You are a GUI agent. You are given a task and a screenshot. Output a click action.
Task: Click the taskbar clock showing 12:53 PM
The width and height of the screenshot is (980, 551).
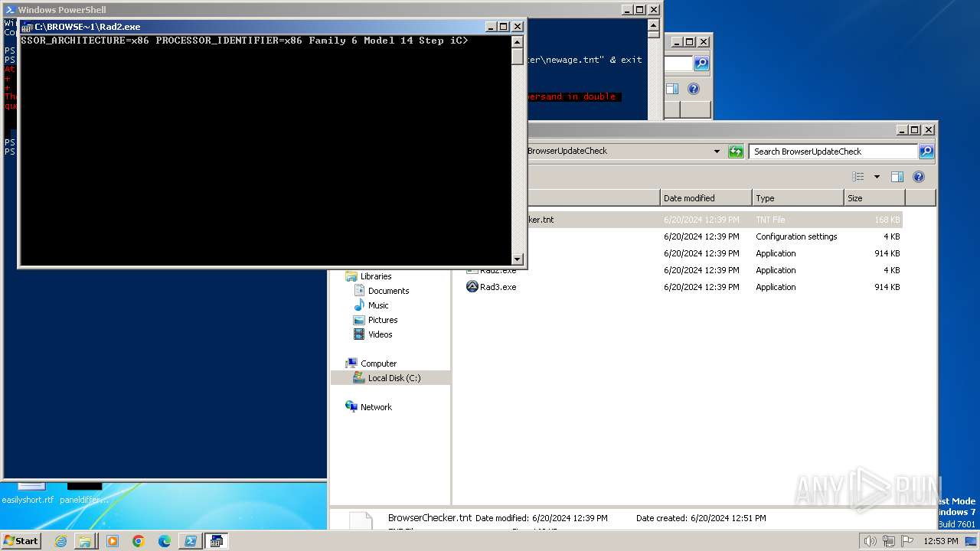[940, 541]
